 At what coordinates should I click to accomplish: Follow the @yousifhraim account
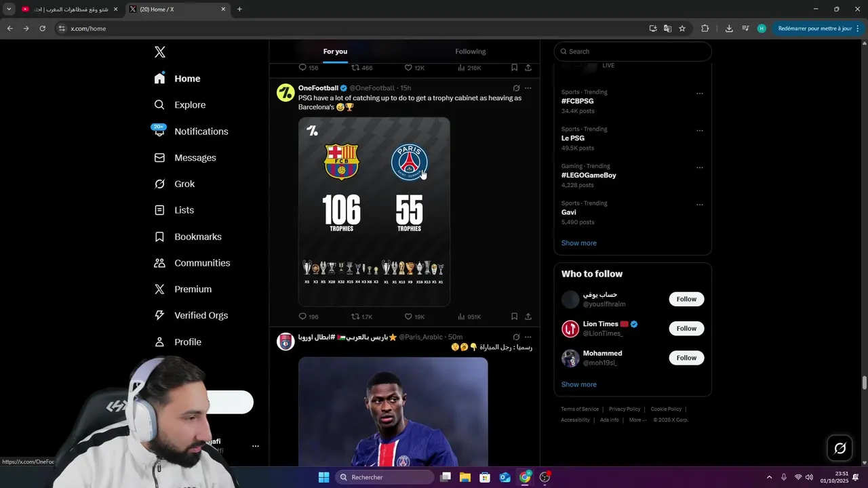click(x=686, y=299)
